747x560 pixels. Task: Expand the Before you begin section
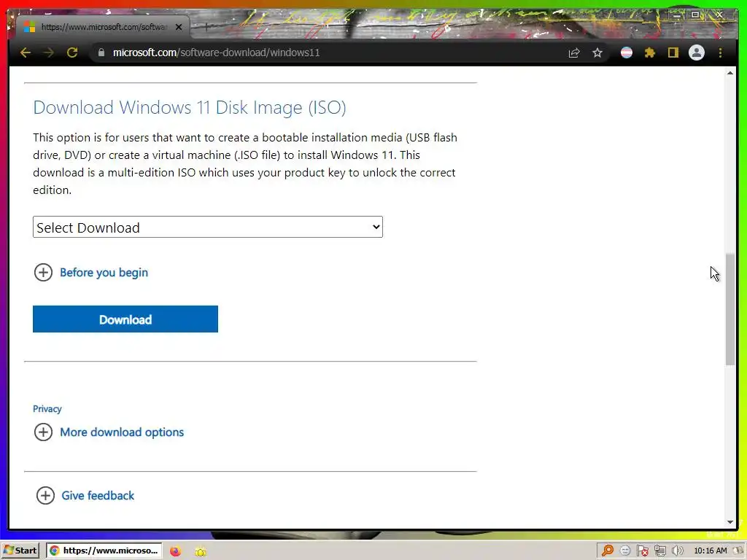[91, 273]
